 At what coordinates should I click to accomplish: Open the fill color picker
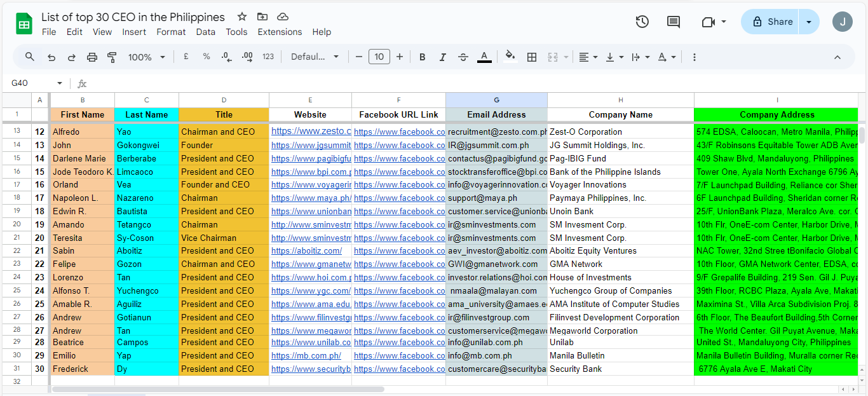[x=510, y=57]
